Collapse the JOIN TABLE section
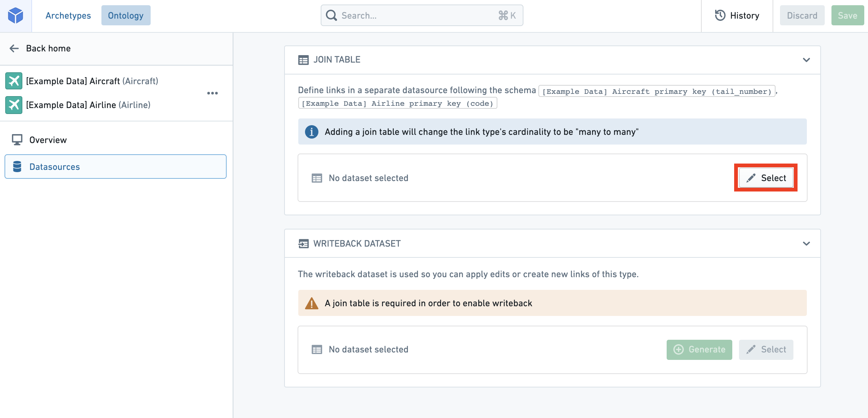Screen dimensions: 868x418 (x=806, y=60)
